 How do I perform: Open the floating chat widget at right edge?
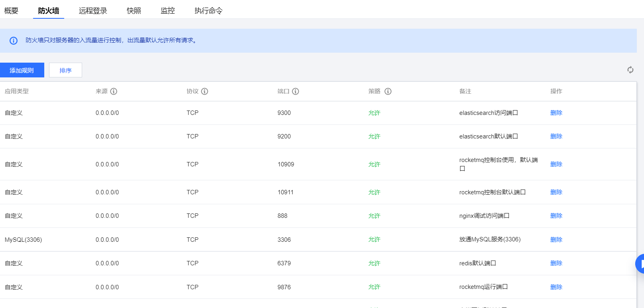[640, 263]
